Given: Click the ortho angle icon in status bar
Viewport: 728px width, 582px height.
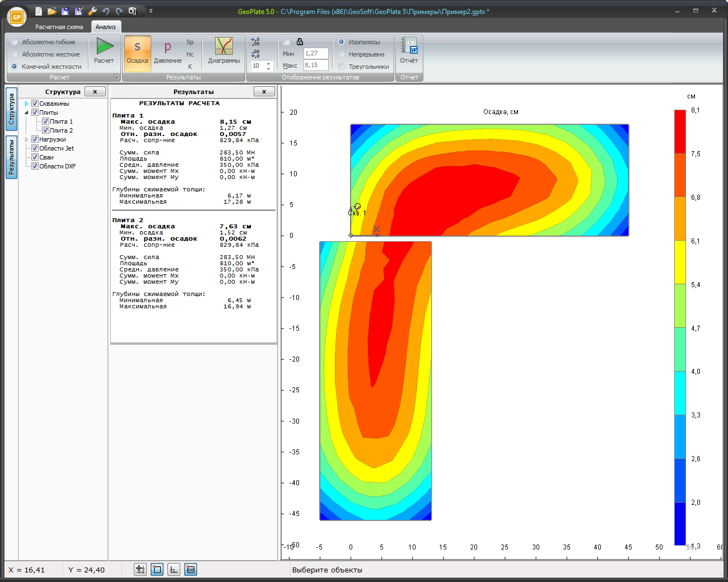Looking at the screenshot, I should [x=174, y=570].
